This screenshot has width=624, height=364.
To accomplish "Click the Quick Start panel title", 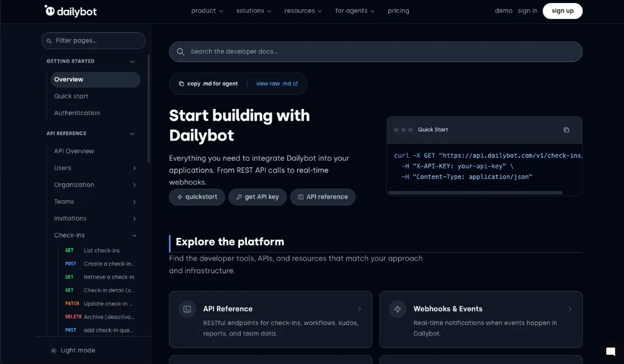I will coord(433,130).
